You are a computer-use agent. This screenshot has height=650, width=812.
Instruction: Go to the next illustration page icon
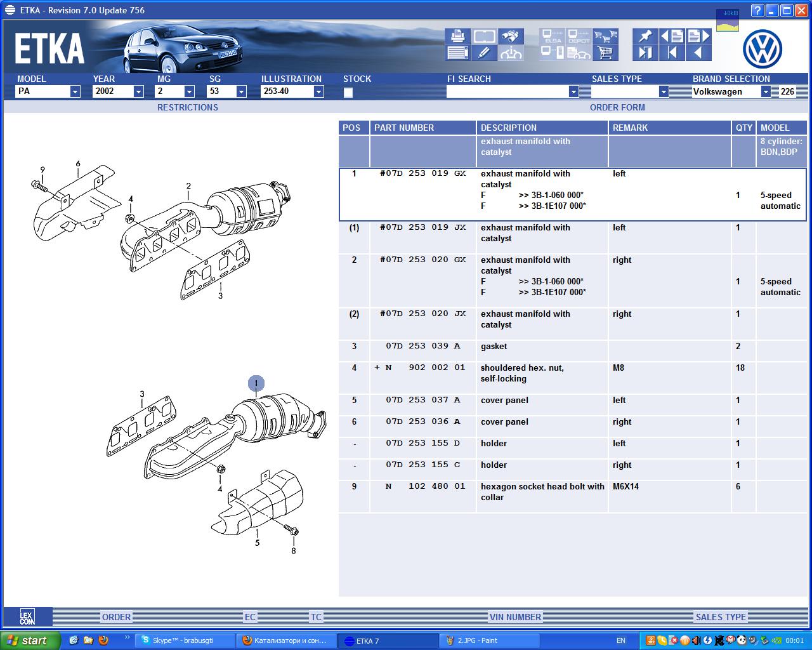(x=698, y=36)
